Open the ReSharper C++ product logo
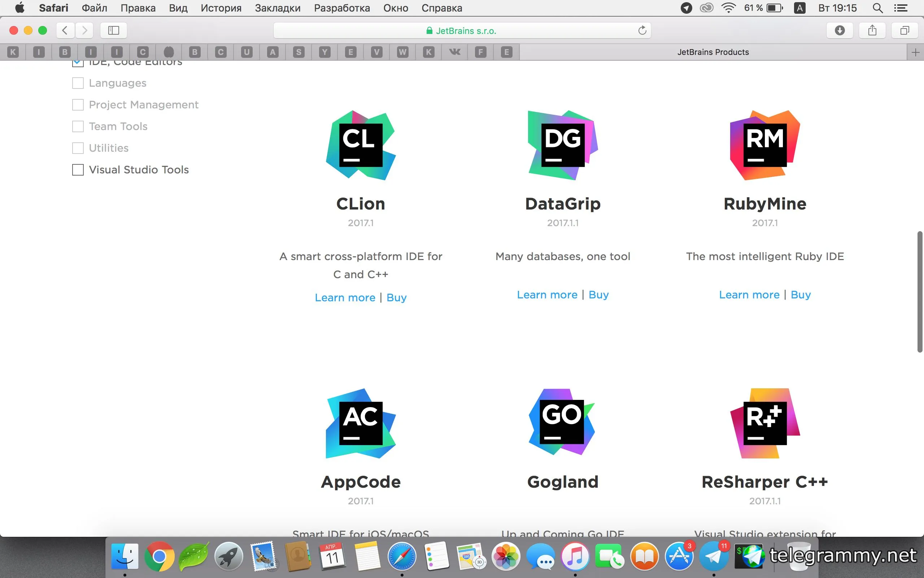Screen dimensions: 924x578 pos(765,423)
